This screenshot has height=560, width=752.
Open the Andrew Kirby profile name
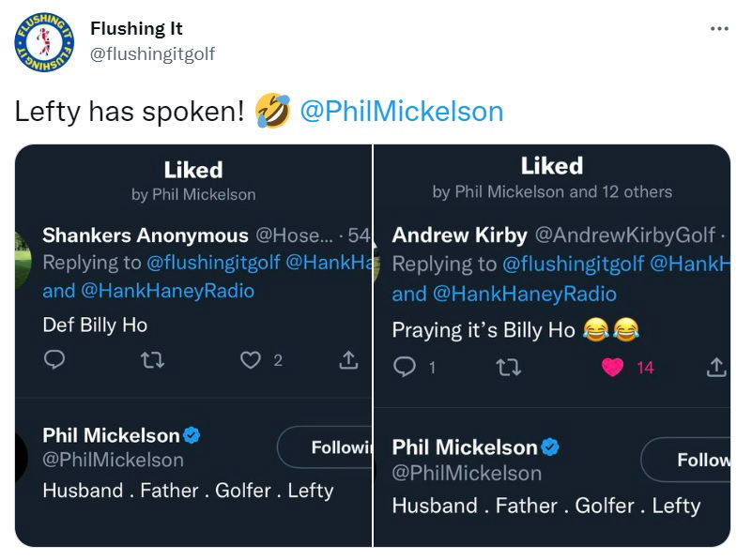click(459, 235)
